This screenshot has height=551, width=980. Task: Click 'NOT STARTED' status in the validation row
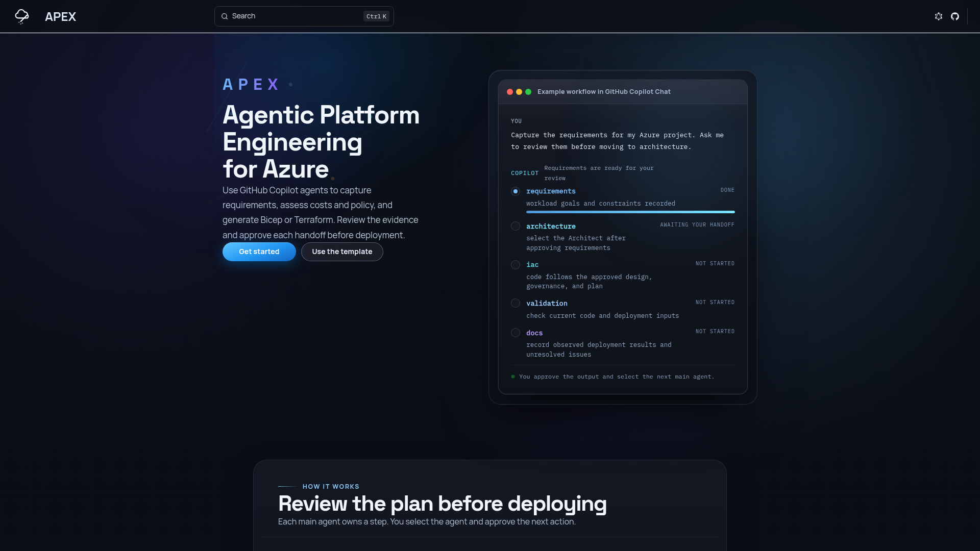(715, 302)
